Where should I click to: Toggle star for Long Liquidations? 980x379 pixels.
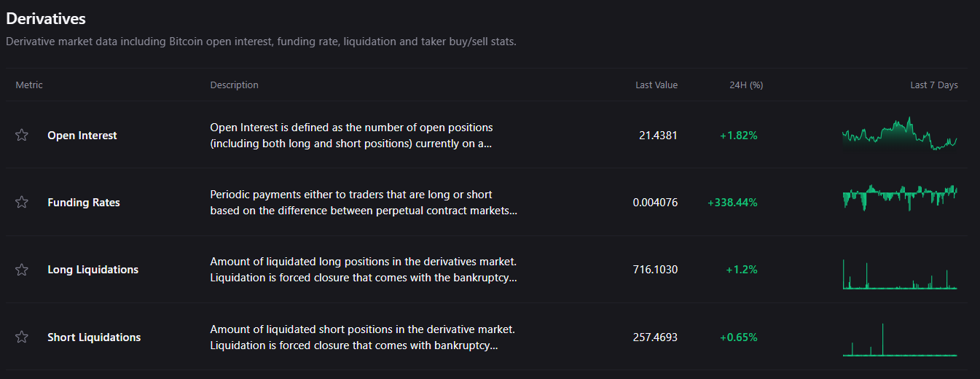click(x=22, y=270)
